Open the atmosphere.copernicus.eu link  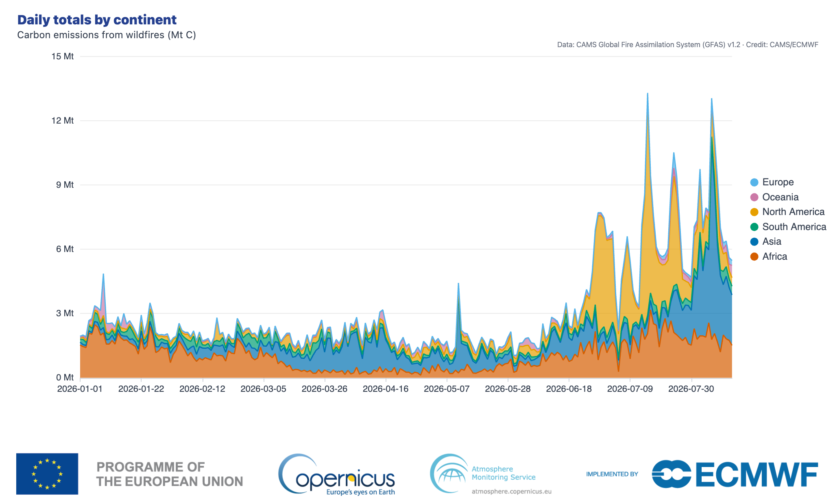click(x=511, y=491)
